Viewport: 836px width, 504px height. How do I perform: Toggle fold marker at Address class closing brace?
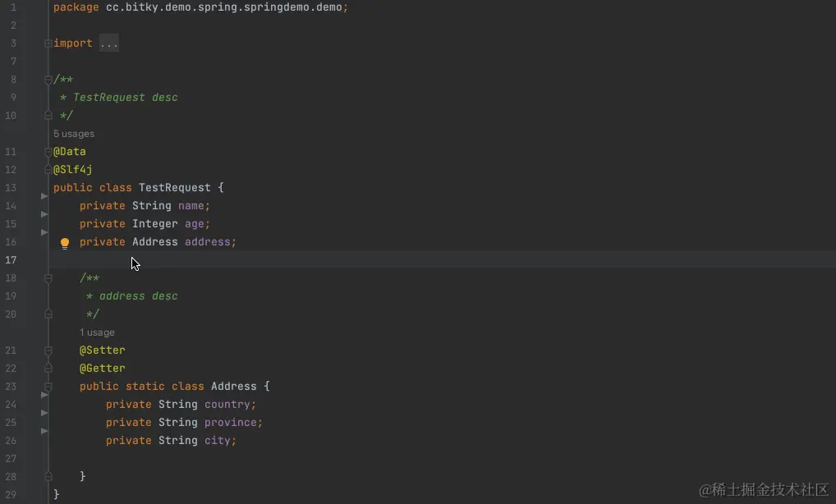click(48, 476)
